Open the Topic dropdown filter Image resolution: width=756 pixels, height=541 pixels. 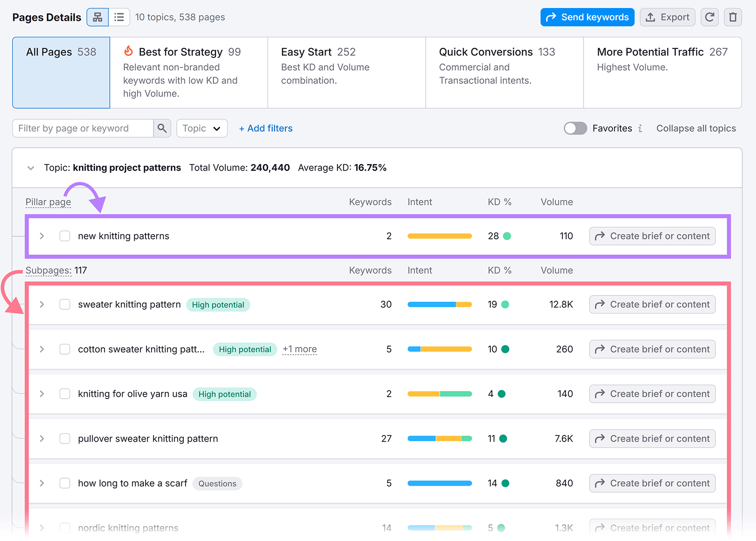[x=202, y=129]
